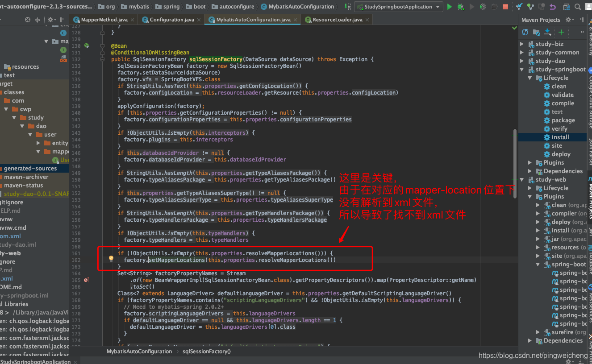Click sqlSessionFactory() in bottom breadcrumb
Viewport: 592px width, 364px height.
click(x=207, y=352)
